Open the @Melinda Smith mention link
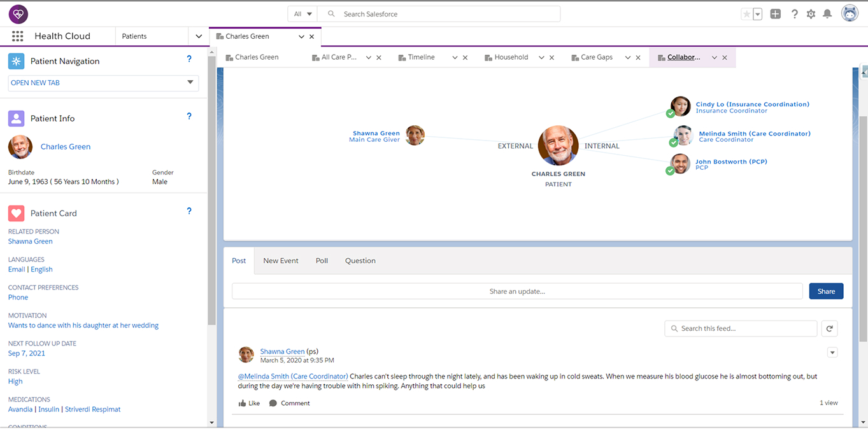 [x=293, y=377]
